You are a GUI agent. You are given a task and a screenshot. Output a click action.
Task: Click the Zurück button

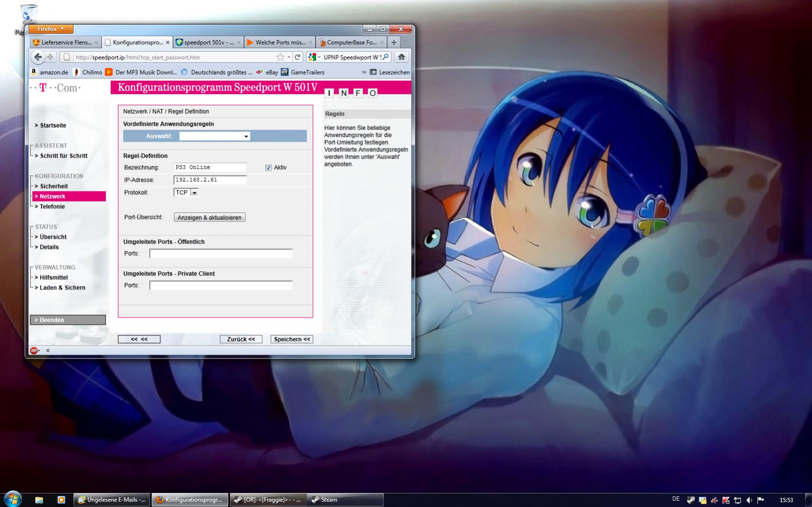[x=241, y=339]
